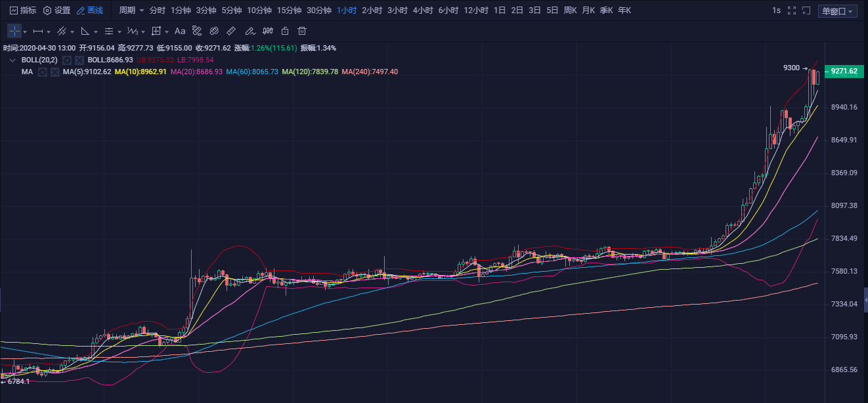Click the pencil-edit drawing tool icon
Image resolution: width=868 pixels, height=403 pixels.
pos(249,31)
